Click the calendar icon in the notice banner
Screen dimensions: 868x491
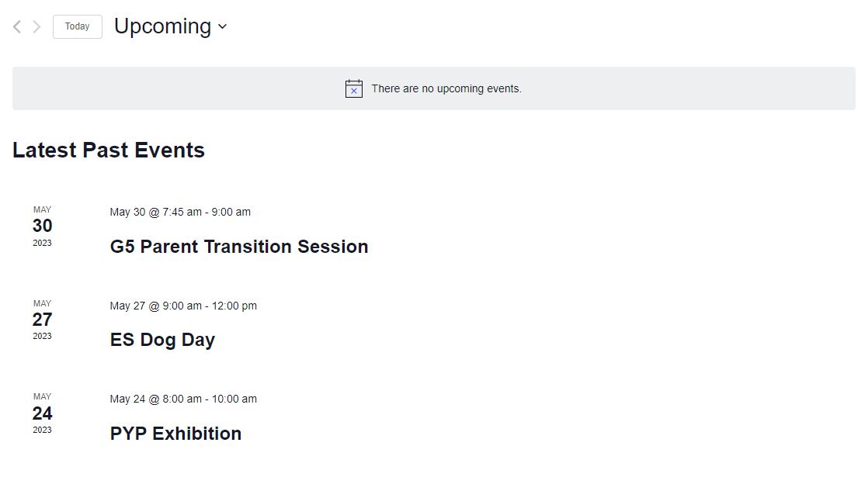pyautogui.click(x=354, y=88)
